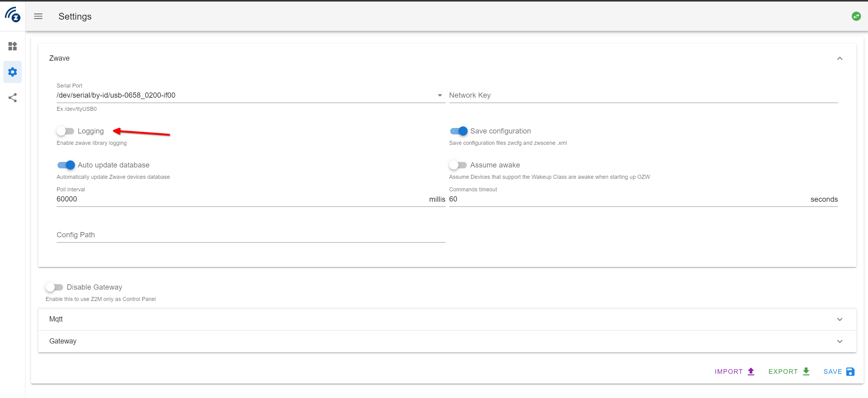Screen dimensions: 868x398
Task: Open the Serial Port dropdown arrow
Action: point(440,96)
